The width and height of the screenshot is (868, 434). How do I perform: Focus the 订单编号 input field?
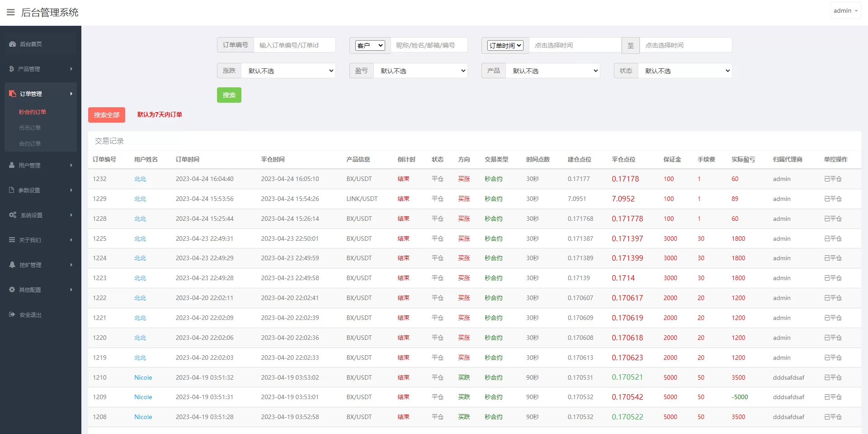click(x=294, y=45)
